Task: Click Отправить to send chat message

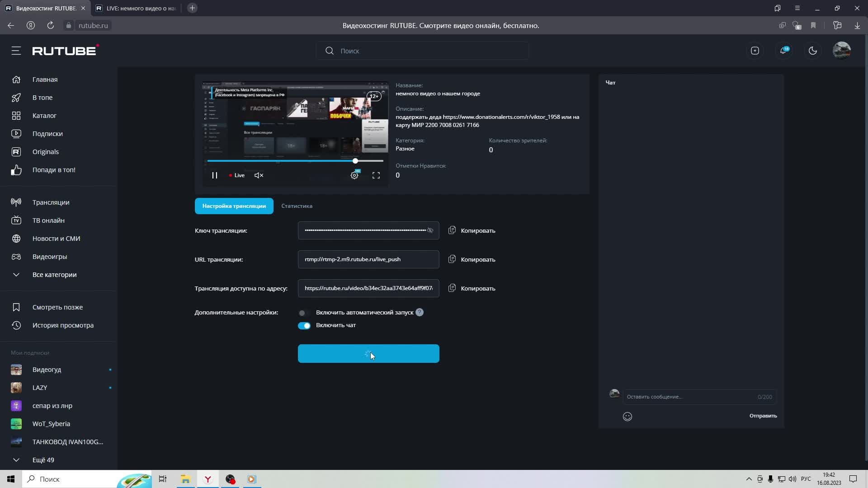Action: [763, 416]
